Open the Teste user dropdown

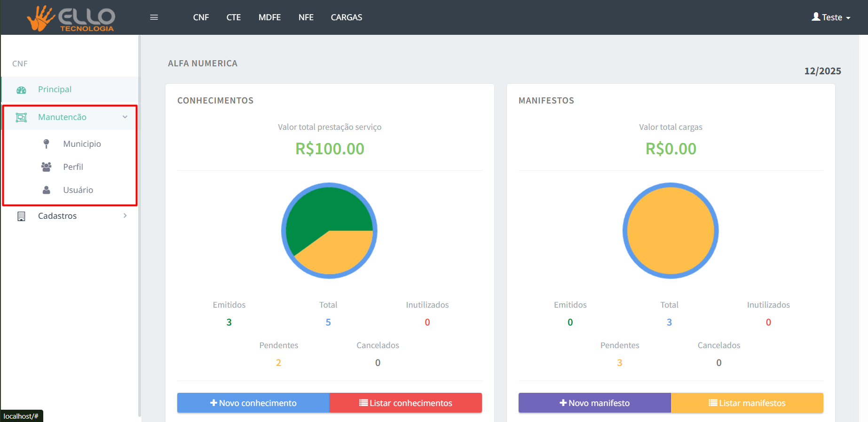tap(831, 17)
